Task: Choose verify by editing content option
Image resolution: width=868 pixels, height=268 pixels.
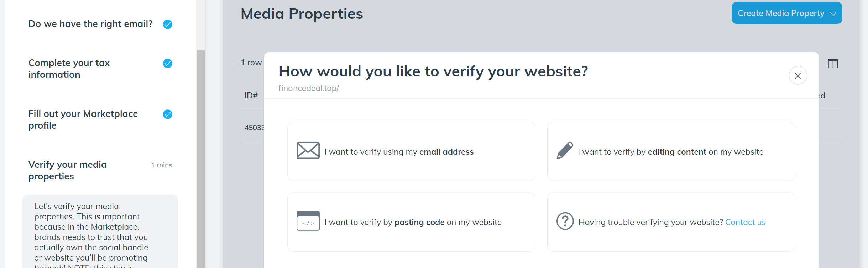Action: (670, 152)
